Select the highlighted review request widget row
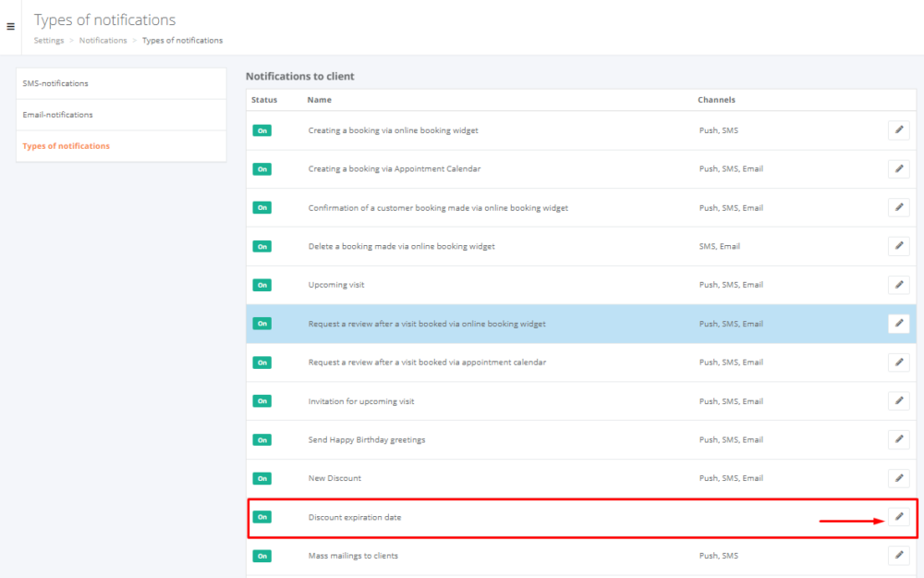Image resolution: width=924 pixels, height=578 pixels. (x=427, y=324)
